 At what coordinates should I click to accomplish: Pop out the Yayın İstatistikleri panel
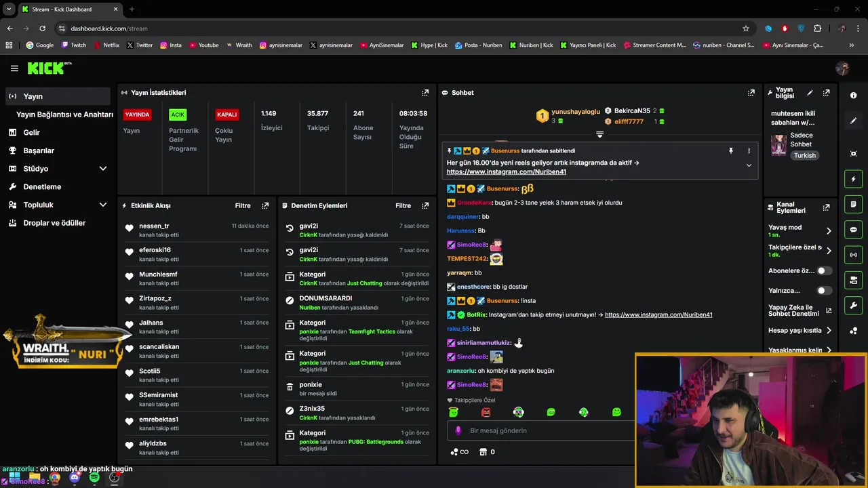[425, 93]
